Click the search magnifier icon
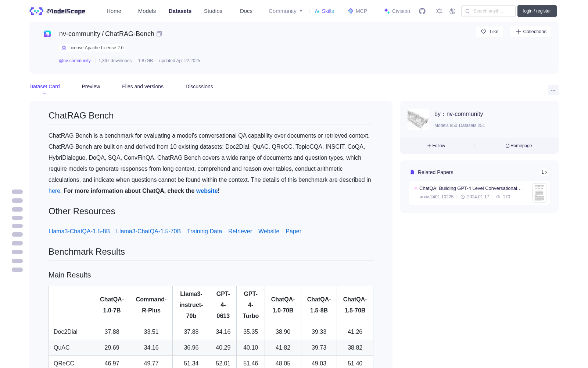The width and height of the screenshot is (588, 368). pyautogui.click(x=467, y=11)
